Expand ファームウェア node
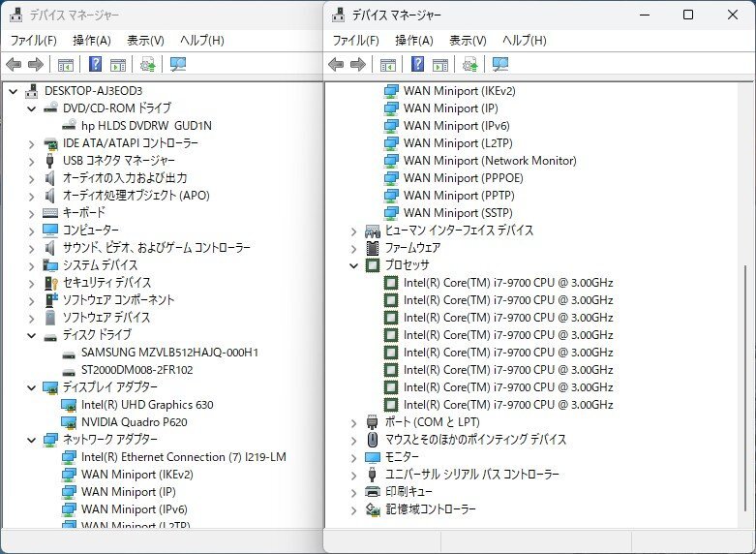The image size is (756, 554). pyautogui.click(x=354, y=249)
